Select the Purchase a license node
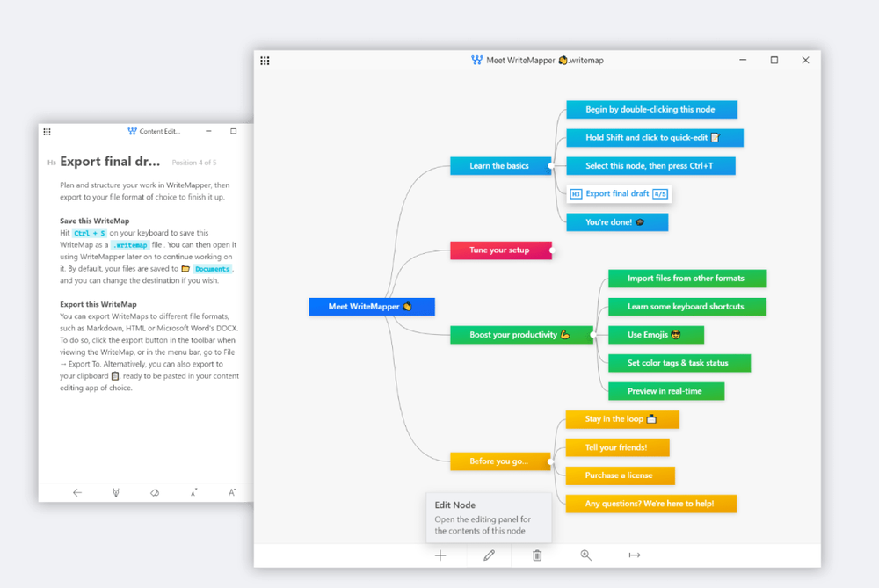879x588 pixels. (x=620, y=475)
